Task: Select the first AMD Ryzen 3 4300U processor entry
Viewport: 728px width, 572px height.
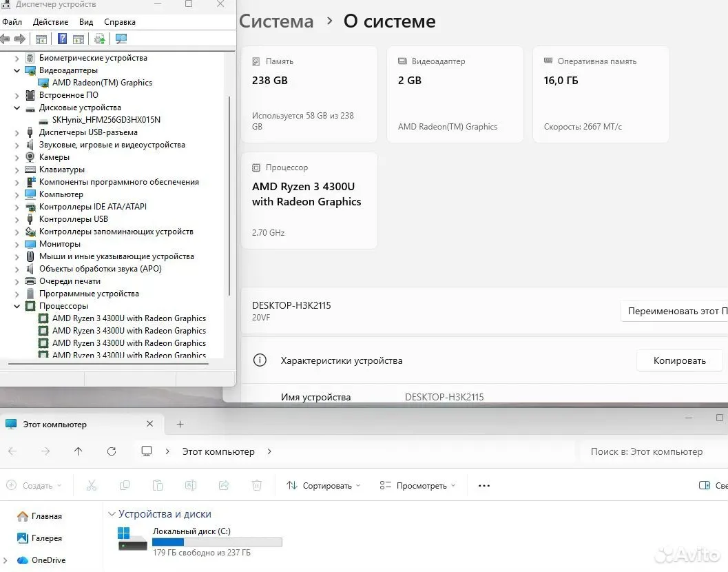Action: (129, 318)
